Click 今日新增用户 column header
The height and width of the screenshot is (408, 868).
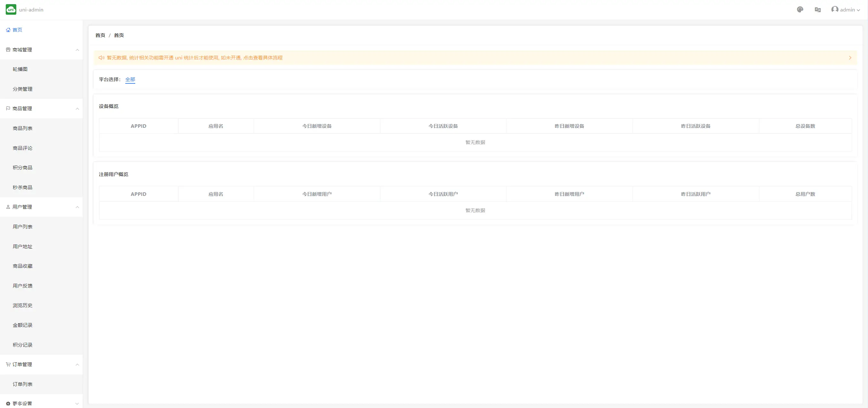pyautogui.click(x=317, y=194)
